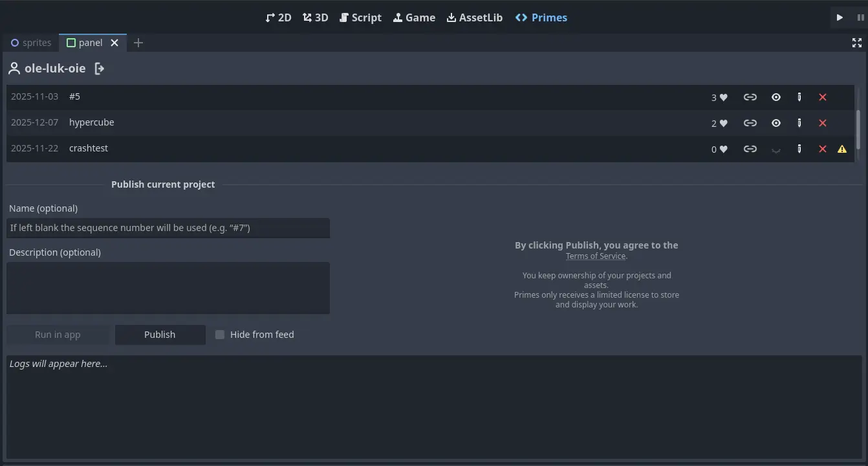The image size is (868, 466).
Task: Switch to the Primes workspace
Action: [541, 17]
